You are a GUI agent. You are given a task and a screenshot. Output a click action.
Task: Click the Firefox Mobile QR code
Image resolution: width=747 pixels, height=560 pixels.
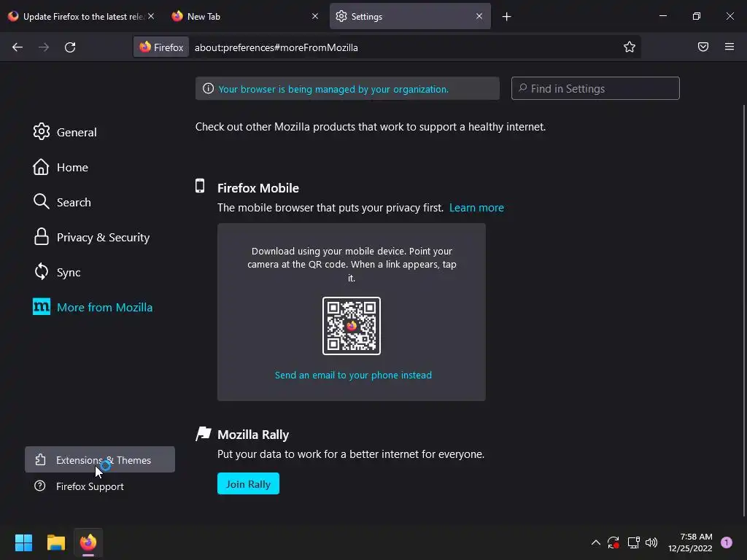(x=352, y=326)
